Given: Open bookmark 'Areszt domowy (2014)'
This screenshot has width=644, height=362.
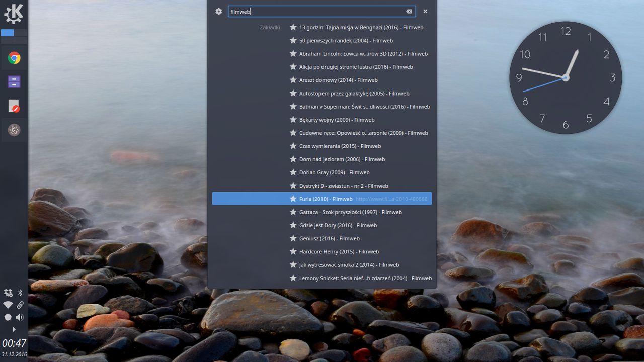Looking at the screenshot, I should tap(322, 80).
